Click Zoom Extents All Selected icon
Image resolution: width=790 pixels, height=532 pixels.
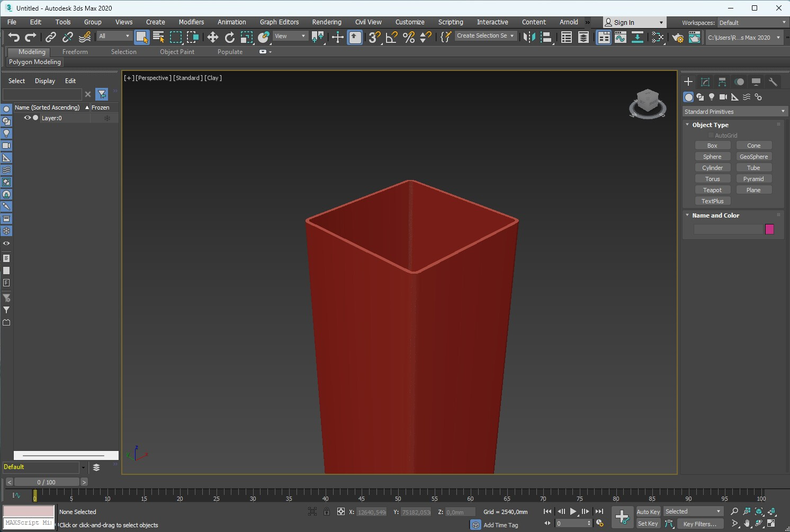tap(771, 511)
